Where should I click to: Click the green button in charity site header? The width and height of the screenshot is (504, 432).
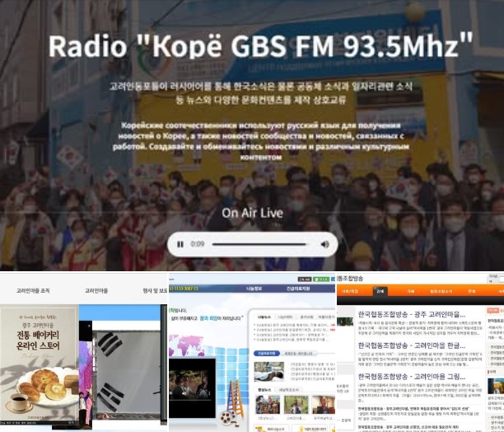tap(320, 279)
